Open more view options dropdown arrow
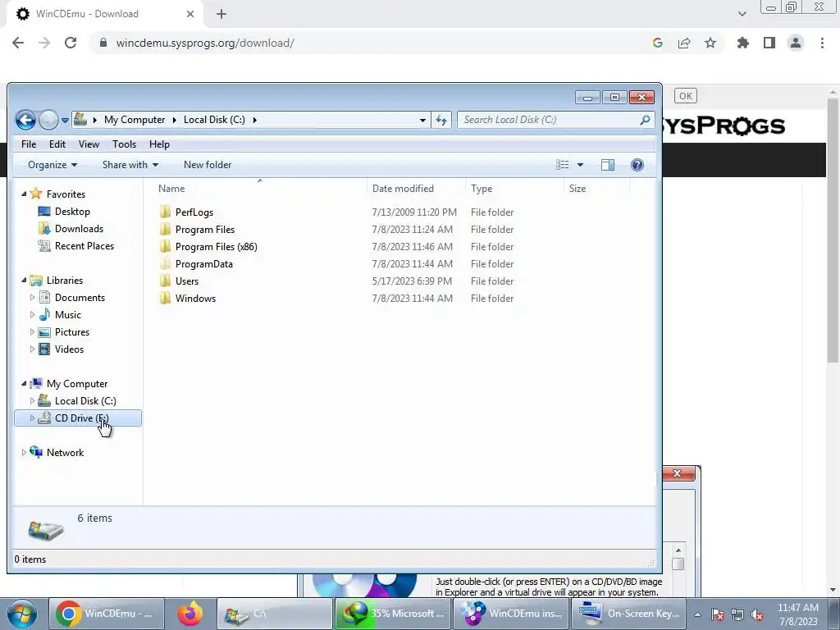The height and width of the screenshot is (630, 840). (x=580, y=165)
